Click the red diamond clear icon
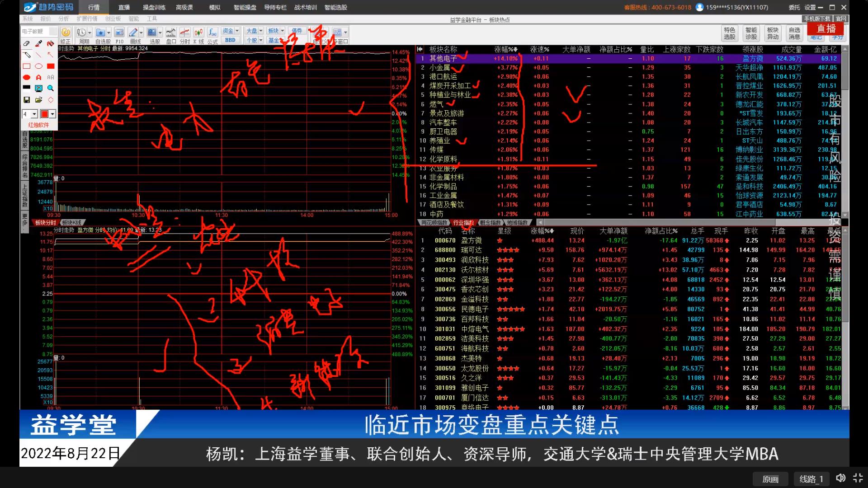 tap(50, 99)
